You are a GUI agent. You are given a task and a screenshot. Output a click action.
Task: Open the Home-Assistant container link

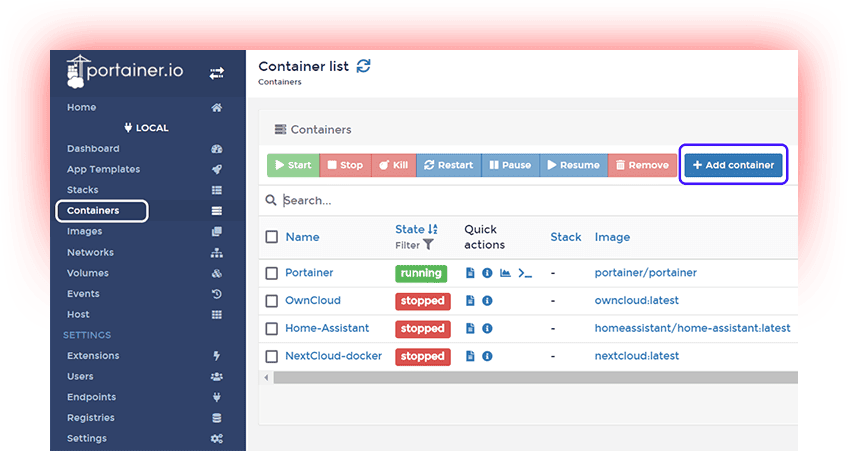click(327, 328)
